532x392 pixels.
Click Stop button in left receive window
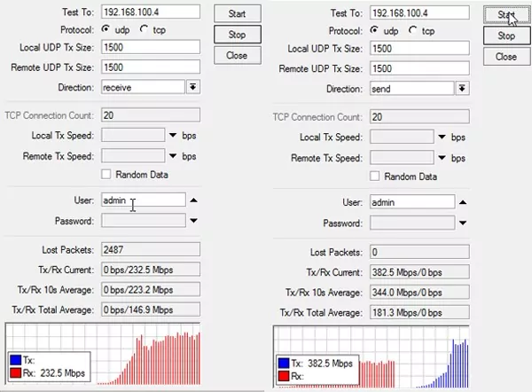click(x=238, y=35)
